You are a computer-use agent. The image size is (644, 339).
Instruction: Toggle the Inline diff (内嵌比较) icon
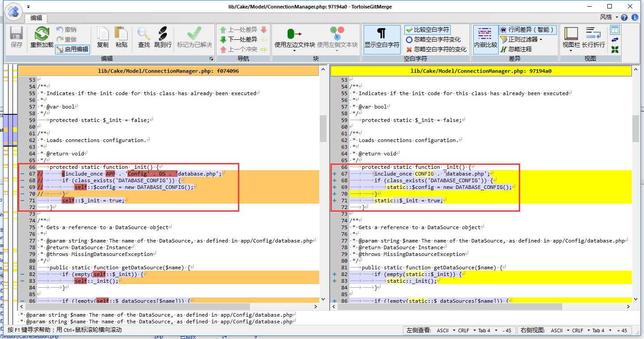[x=485, y=34]
